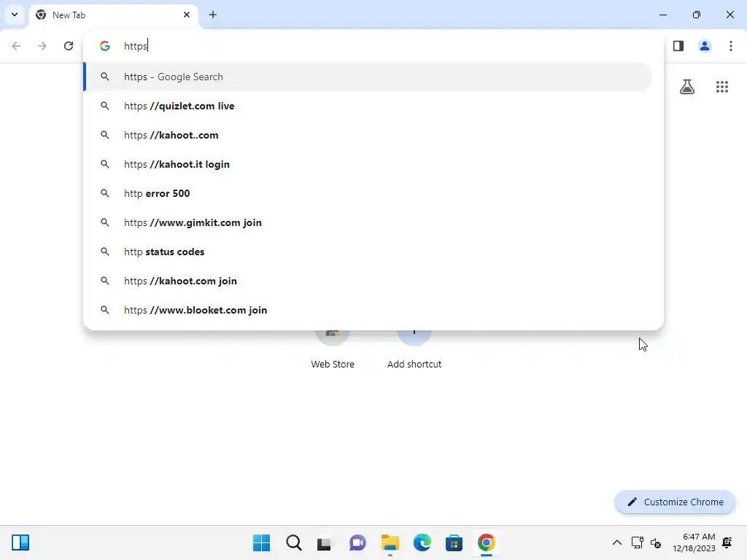
Task: Click Customize Chrome button
Action: 675,502
